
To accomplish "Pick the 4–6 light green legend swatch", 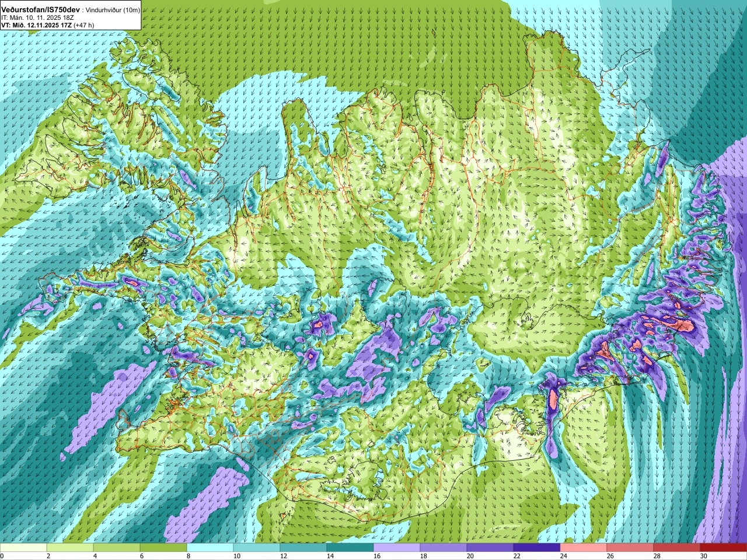I will point(117,548).
